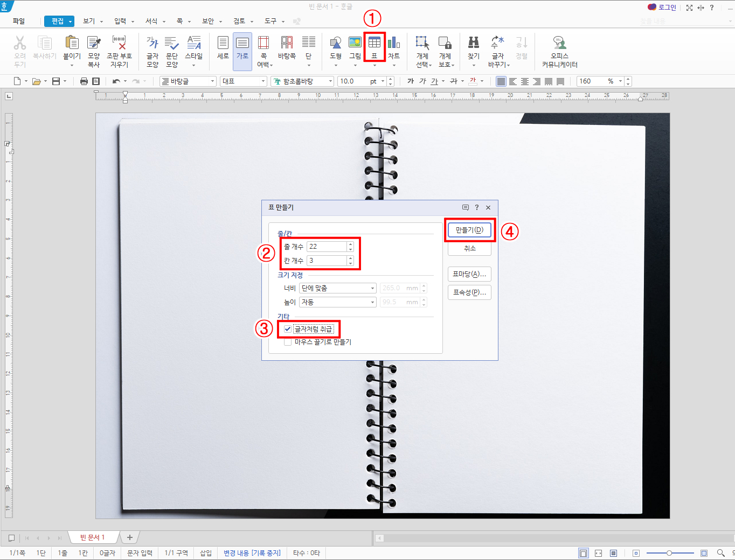Toggle underline 가 formatting button
Viewport: 735px width, 560px height.
tap(434, 81)
